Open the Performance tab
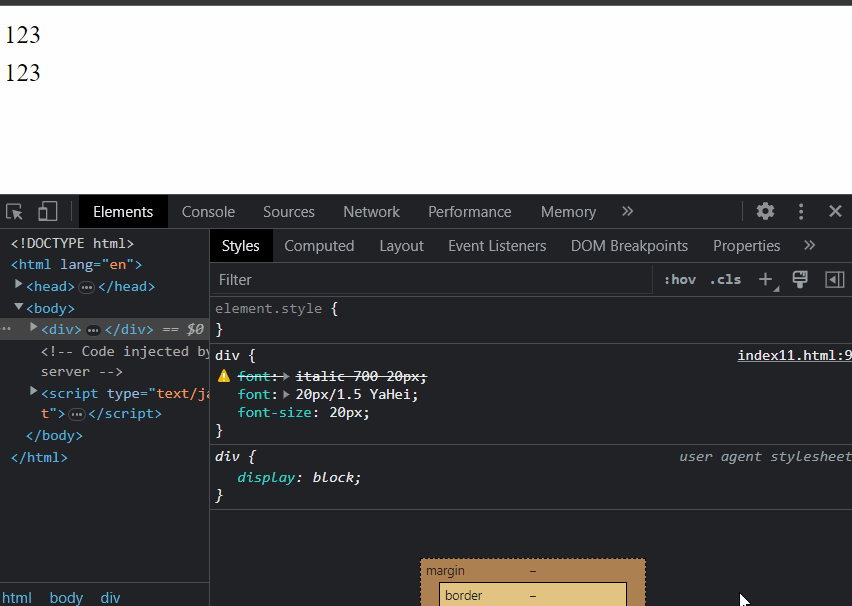The height and width of the screenshot is (606, 852). 469,211
